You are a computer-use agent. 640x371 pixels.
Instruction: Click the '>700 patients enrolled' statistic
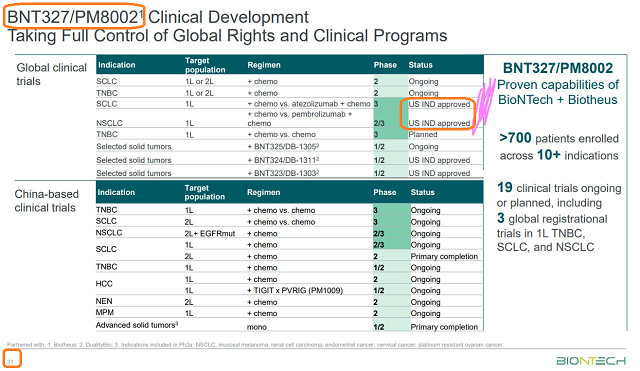tap(559, 138)
